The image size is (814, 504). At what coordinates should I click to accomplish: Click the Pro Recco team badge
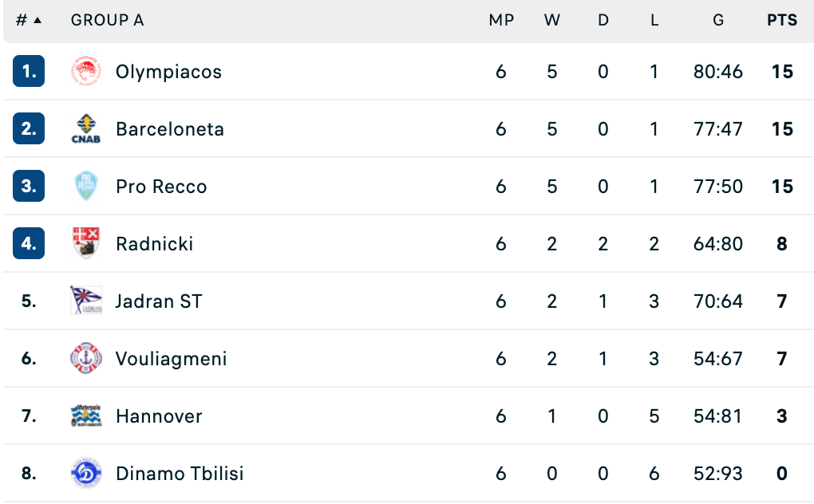[85, 187]
